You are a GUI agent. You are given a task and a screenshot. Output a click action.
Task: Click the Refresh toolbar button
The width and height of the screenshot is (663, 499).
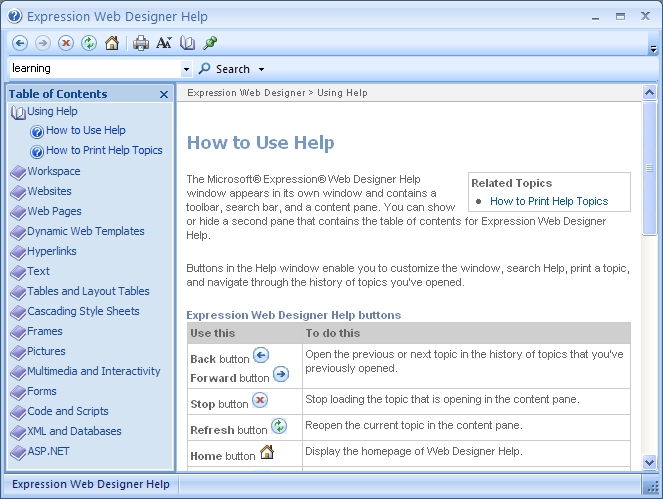(89, 43)
